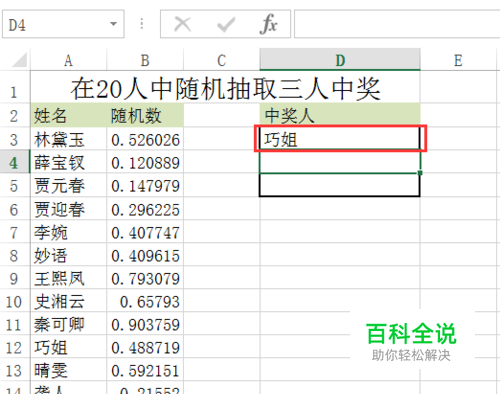Open Insert Function fx button
The image size is (500, 394).
pyautogui.click(x=268, y=24)
